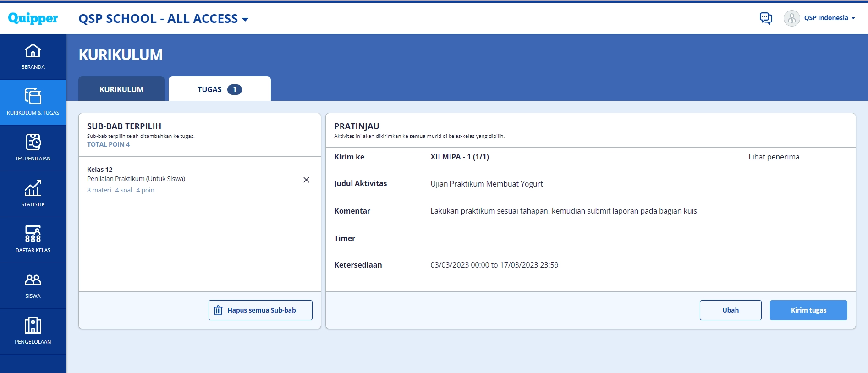The height and width of the screenshot is (373, 868).
Task: Click the Tugas count badge
Action: click(x=235, y=89)
